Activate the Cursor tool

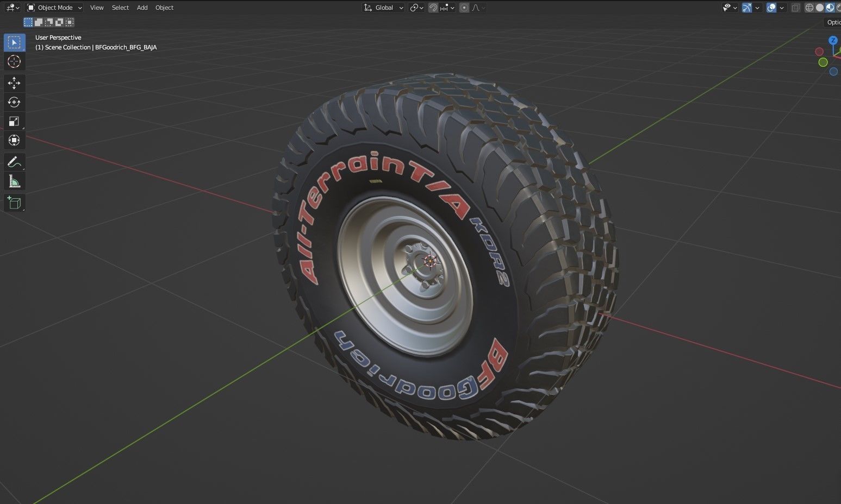pos(14,61)
